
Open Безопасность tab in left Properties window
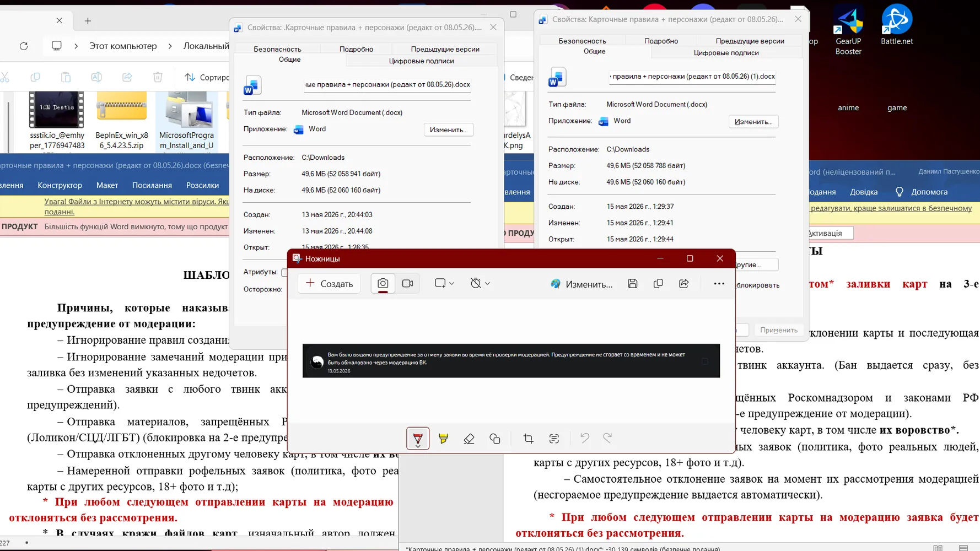pos(277,49)
